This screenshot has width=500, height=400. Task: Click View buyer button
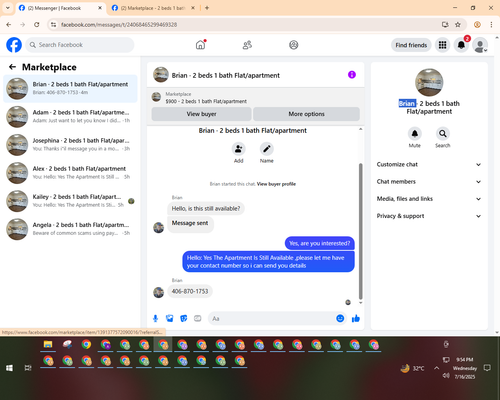(201, 114)
